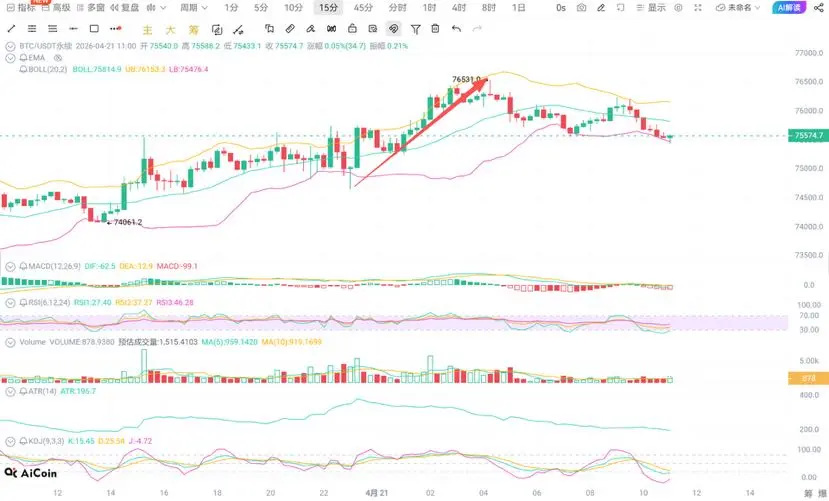Viewport: 829px width, 501px height.
Task: Switch to the 1时 timeframe
Action: click(429, 7)
